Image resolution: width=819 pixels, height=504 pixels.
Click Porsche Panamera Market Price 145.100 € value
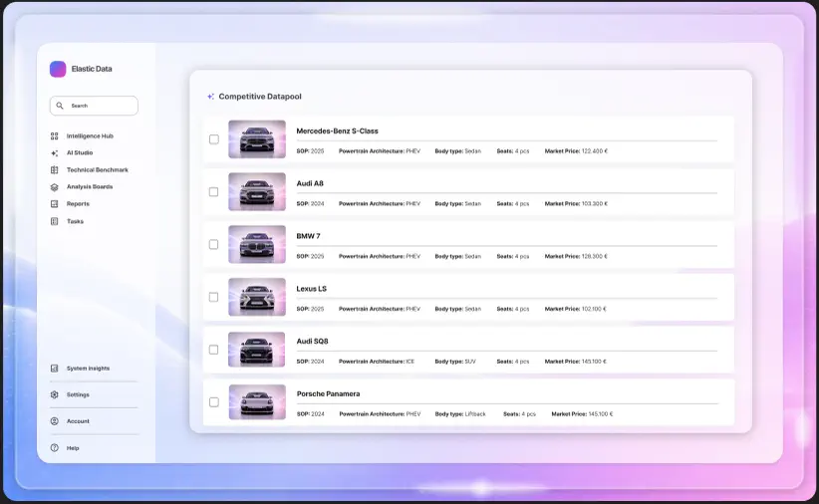tap(601, 414)
